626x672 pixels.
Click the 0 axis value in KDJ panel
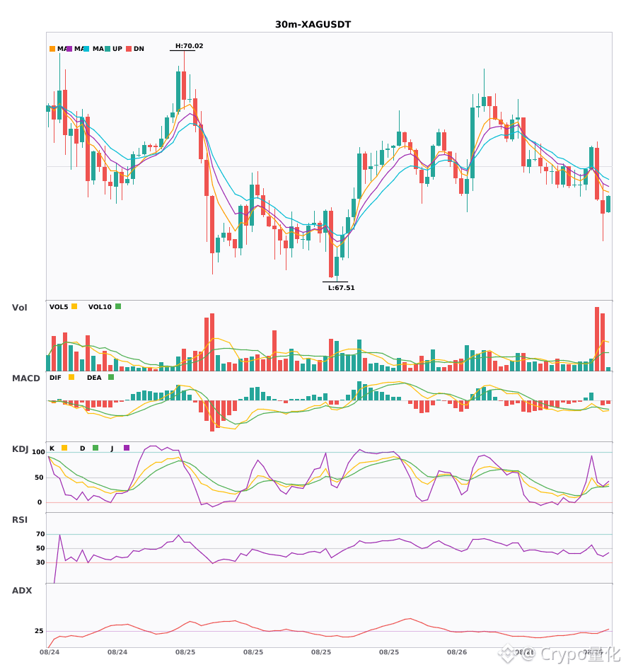point(40,502)
